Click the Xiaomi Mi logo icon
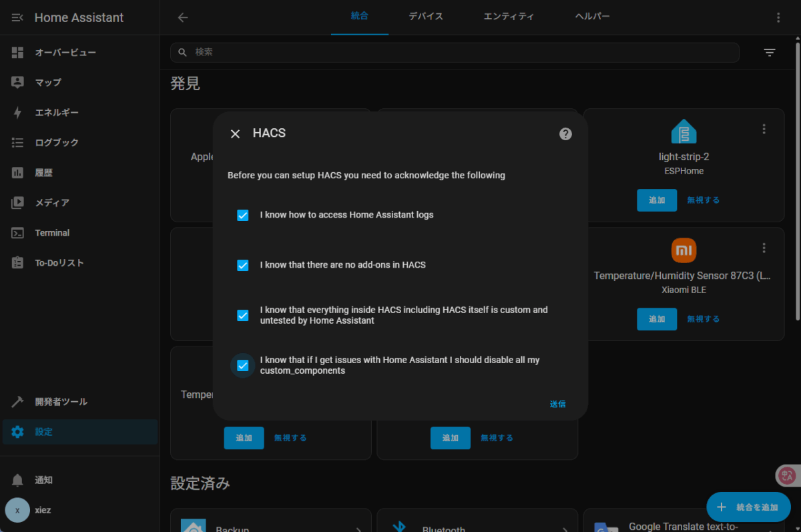 click(684, 250)
